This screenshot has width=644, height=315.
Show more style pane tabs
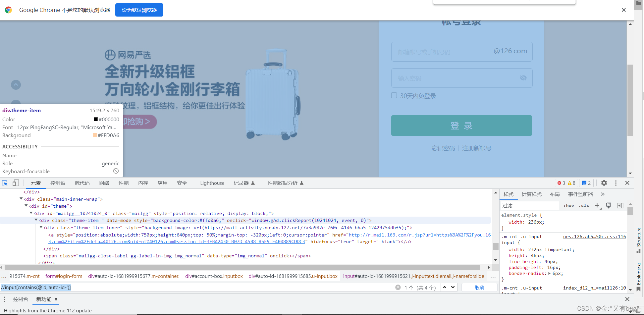tap(603, 194)
